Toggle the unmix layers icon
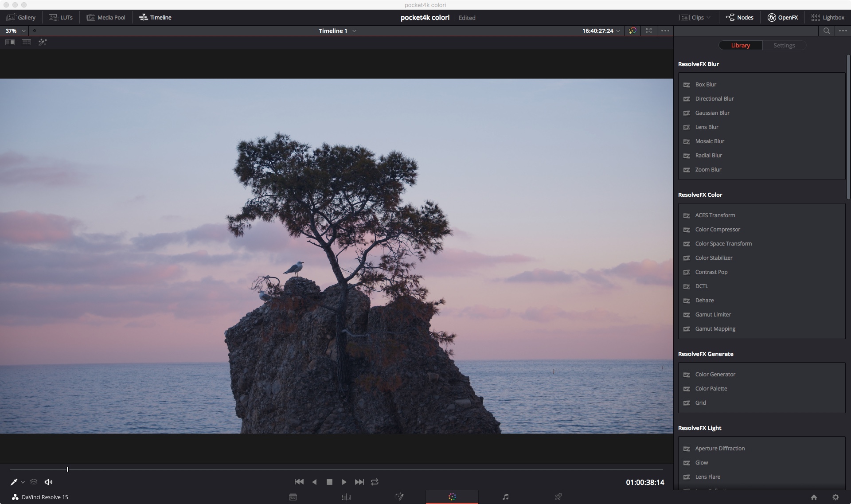 coord(34,482)
